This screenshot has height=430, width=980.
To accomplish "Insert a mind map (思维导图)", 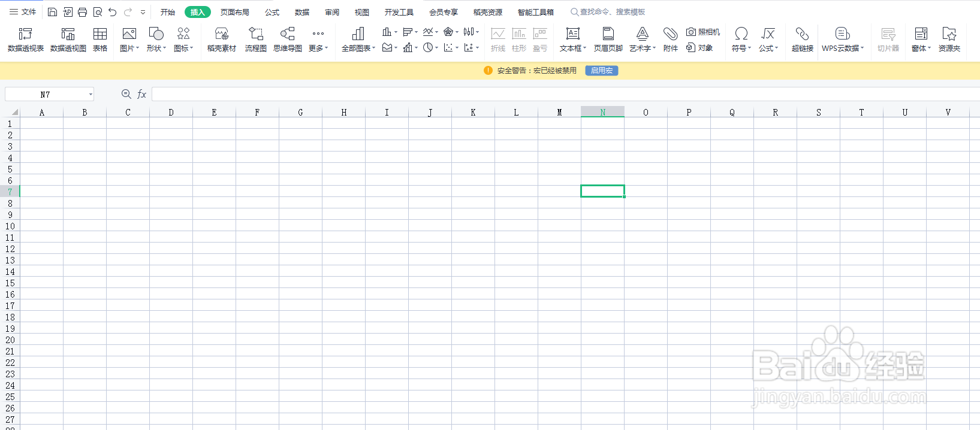I will click(x=288, y=40).
